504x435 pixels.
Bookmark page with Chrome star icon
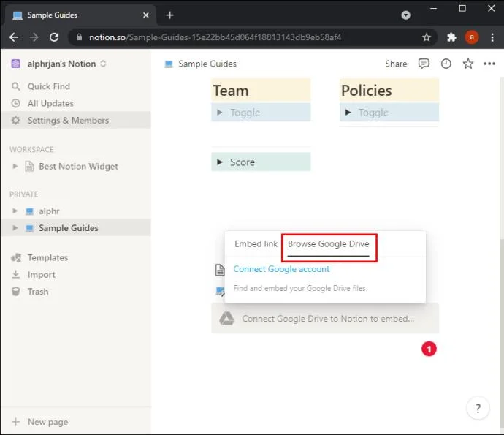coord(427,37)
